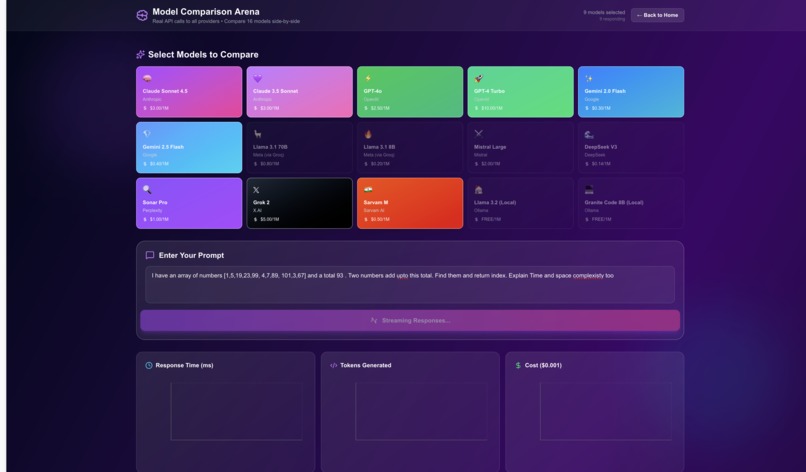Click the Cost ($0.001) chart area
Image resolution: width=806 pixels, height=472 pixels.
click(x=606, y=411)
